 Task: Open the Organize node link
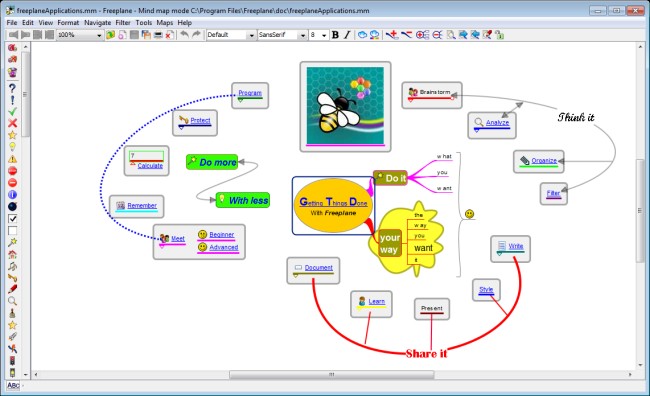pos(544,160)
